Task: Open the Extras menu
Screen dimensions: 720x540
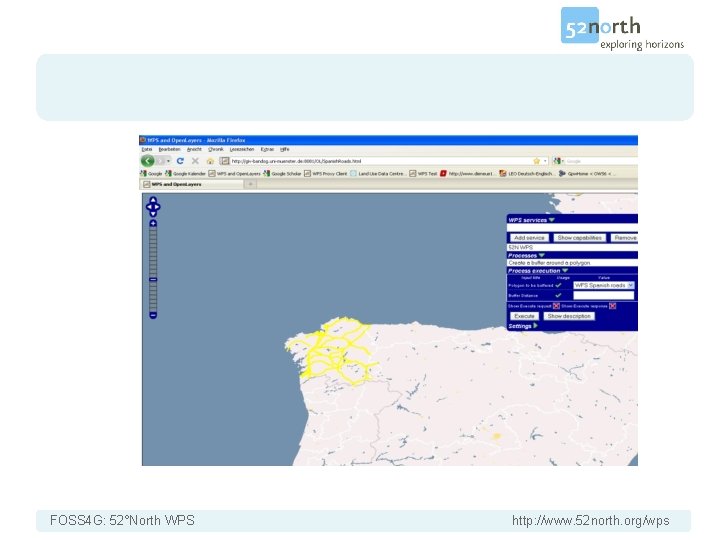Action: [x=267, y=149]
